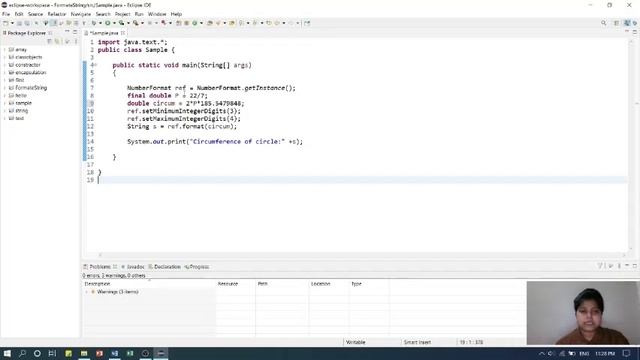Image resolution: width=640 pixels, height=360 pixels.
Task: Click the Writable status bar field
Action: point(356,342)
